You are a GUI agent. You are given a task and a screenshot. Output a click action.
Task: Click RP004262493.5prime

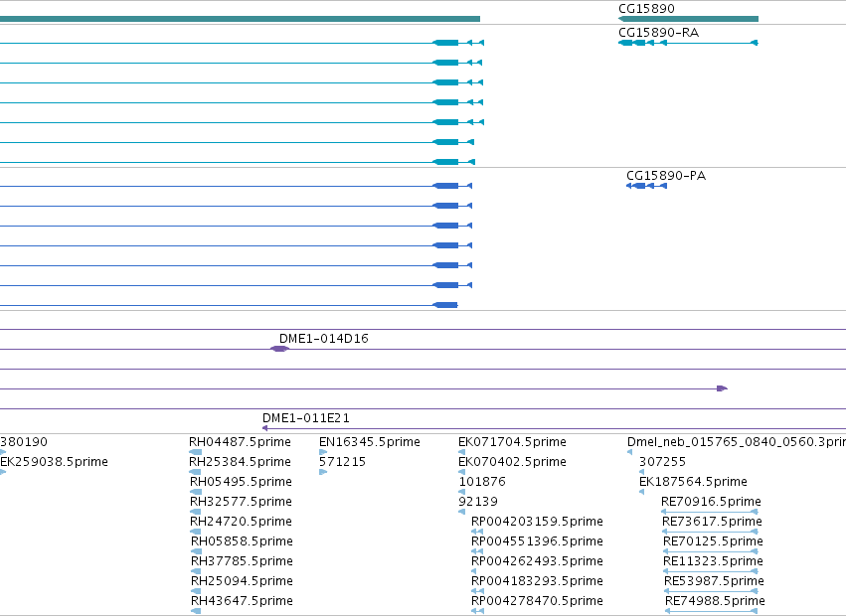click(x=537, y=561)
